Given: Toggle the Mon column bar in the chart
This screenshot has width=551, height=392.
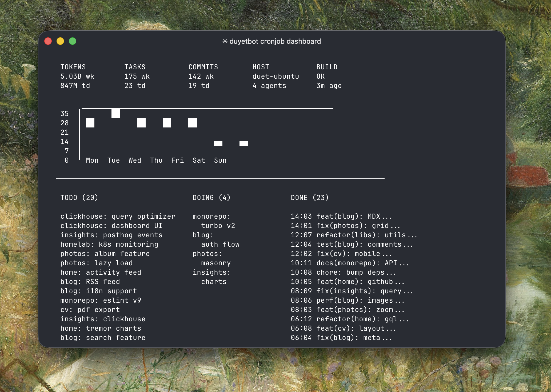Looking at the screenshot, I should 91,123.
